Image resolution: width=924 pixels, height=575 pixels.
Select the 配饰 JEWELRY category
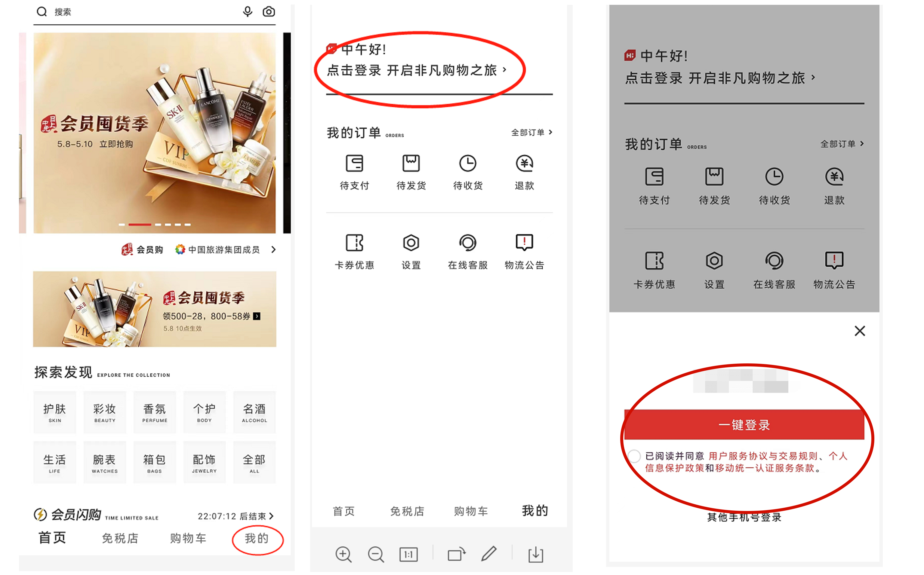(x=204, y=462)
